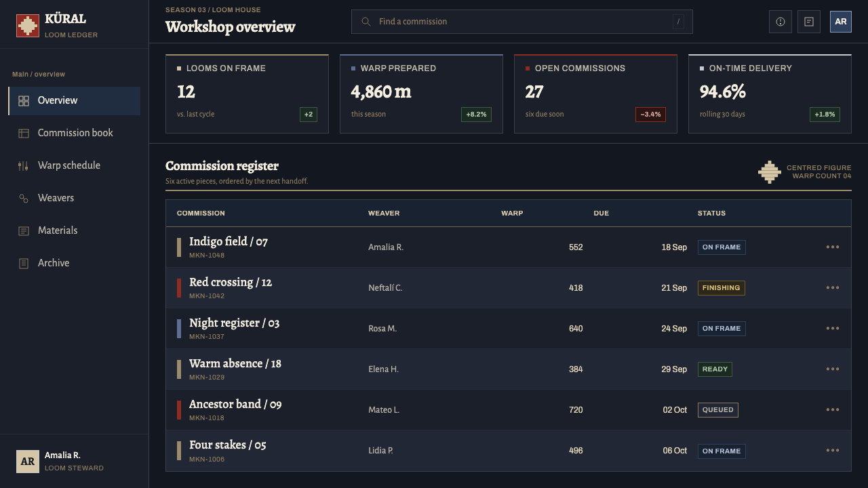
Task: Open the notes icon button in header
Action: (x=809, y=22)
